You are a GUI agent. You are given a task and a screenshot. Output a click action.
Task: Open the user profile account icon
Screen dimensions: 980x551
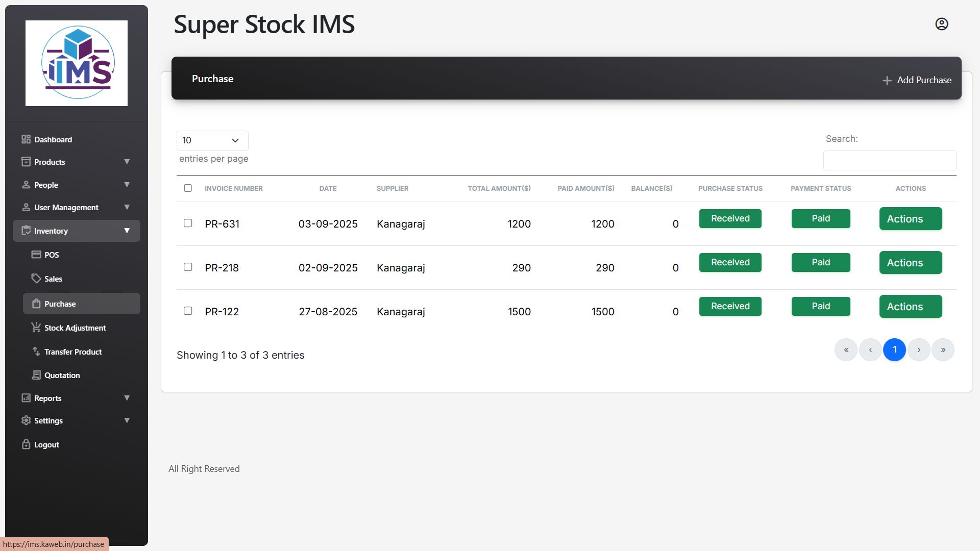tap(941, 24)
